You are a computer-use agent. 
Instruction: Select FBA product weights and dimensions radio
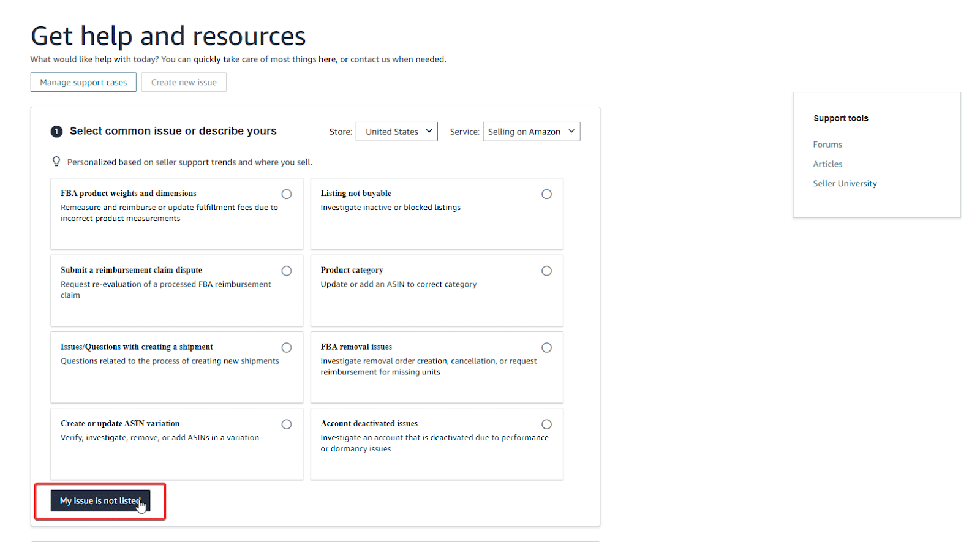[x=286, y=194]
